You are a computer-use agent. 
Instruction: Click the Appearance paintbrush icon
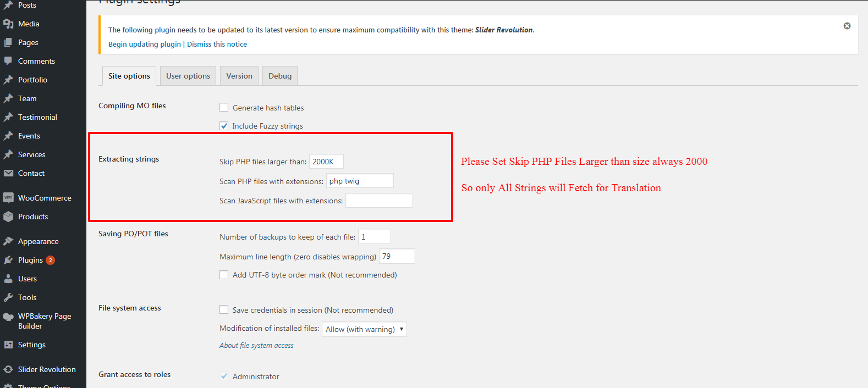pos(8,241)
